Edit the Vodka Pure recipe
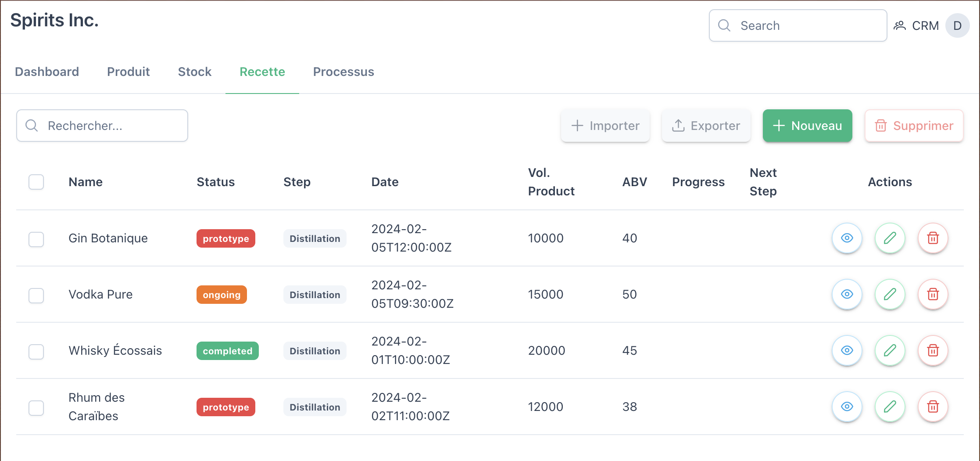The height and width of the screenshot is (461, 980). (890, 294)
